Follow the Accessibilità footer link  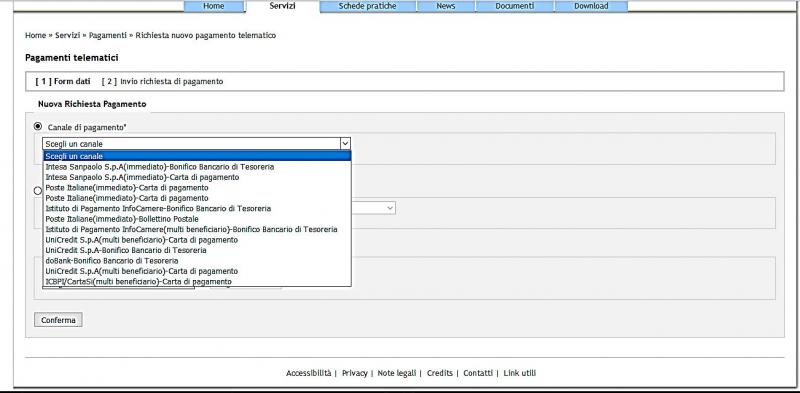pyautogui.click(x=309, y=373)
